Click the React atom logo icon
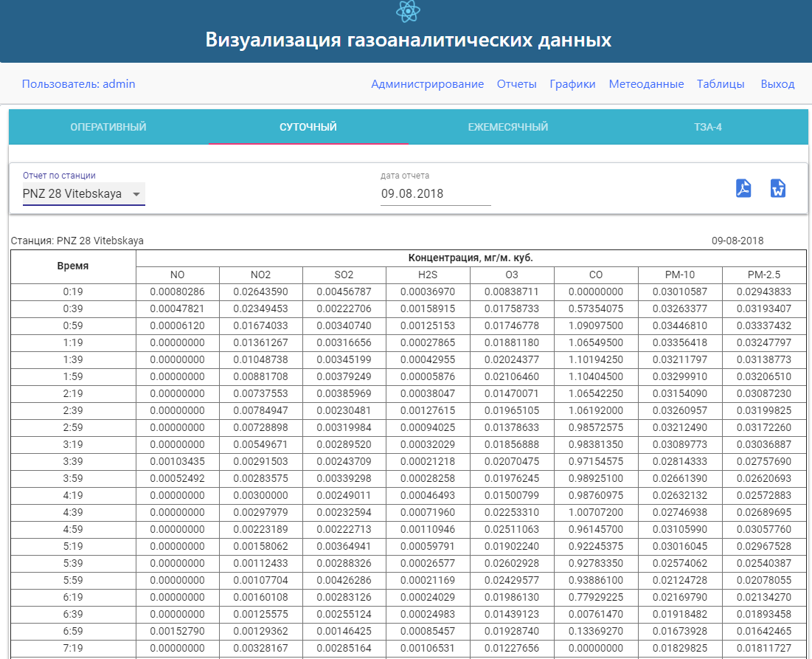The image size is (812, 659). (407, 10)
